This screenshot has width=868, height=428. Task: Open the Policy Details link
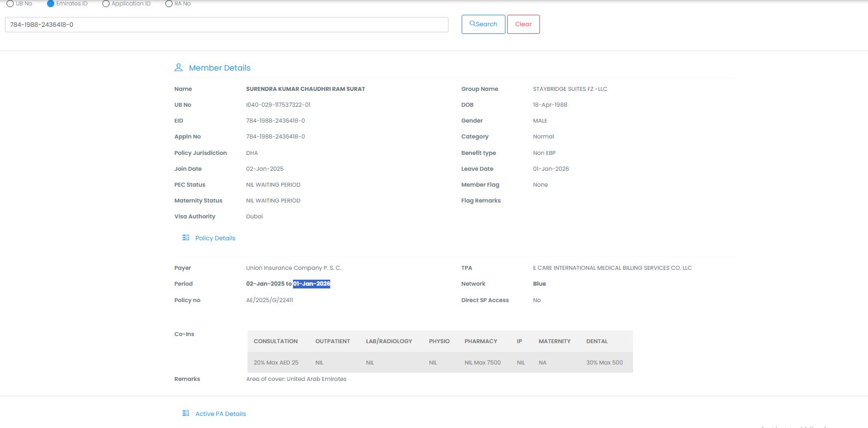215,238
